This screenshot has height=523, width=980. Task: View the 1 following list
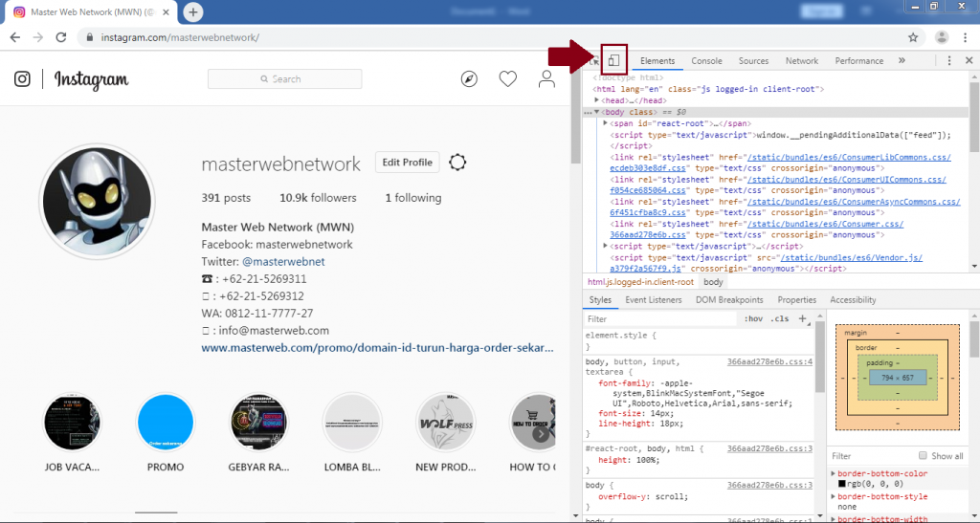(x=413, y=198)
